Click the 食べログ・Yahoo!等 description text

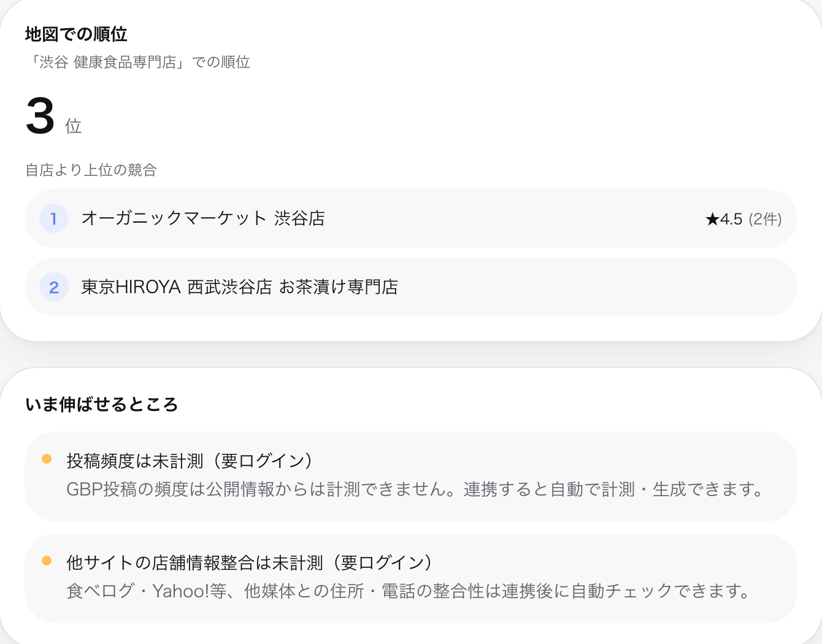click(x=409, y=591)
